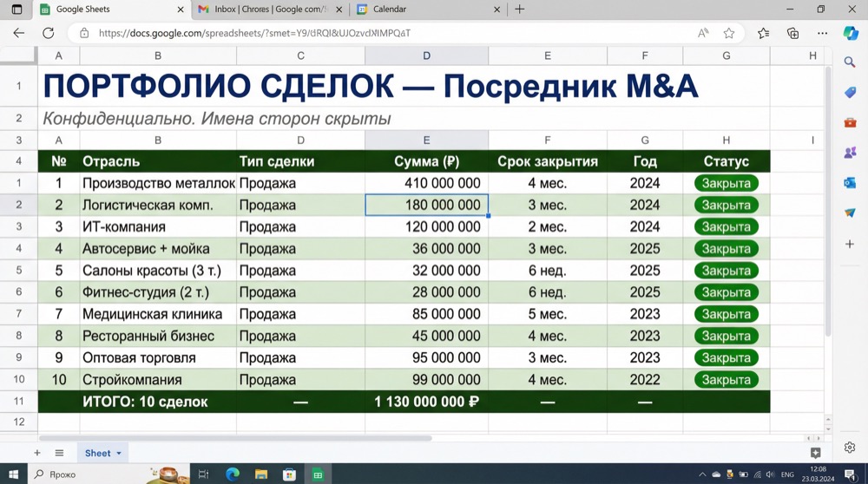The width and height of the screenshot is (868, 484).
Task: Select the 2022 year cell
Action: pyautogui.click(x=645, y=379)
